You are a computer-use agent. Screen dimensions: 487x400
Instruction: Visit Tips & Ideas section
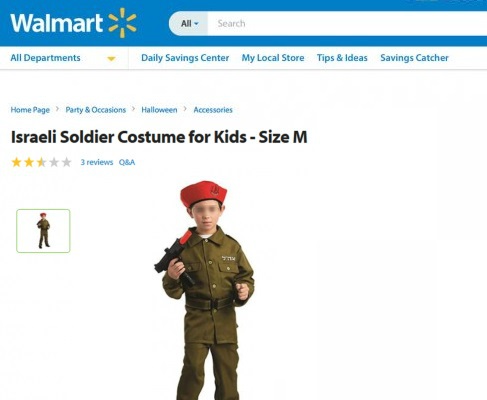point(342,58)
